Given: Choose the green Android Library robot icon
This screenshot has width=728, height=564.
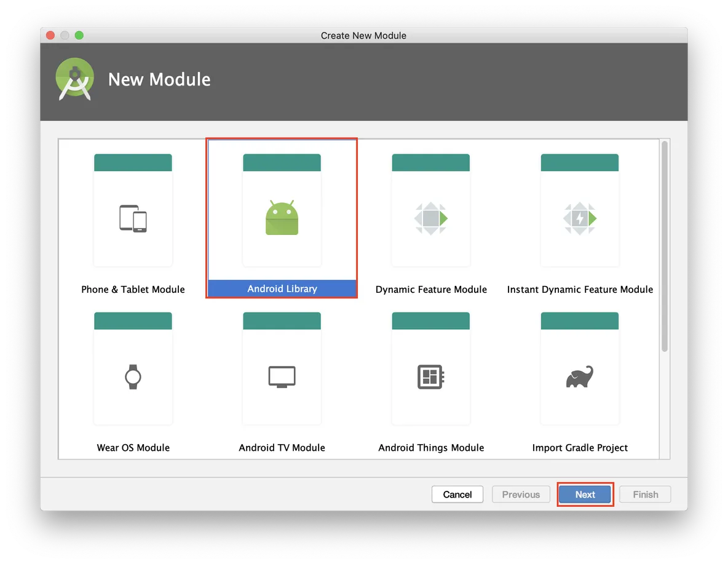Looking at the screenshot, I should pos(282,218).
